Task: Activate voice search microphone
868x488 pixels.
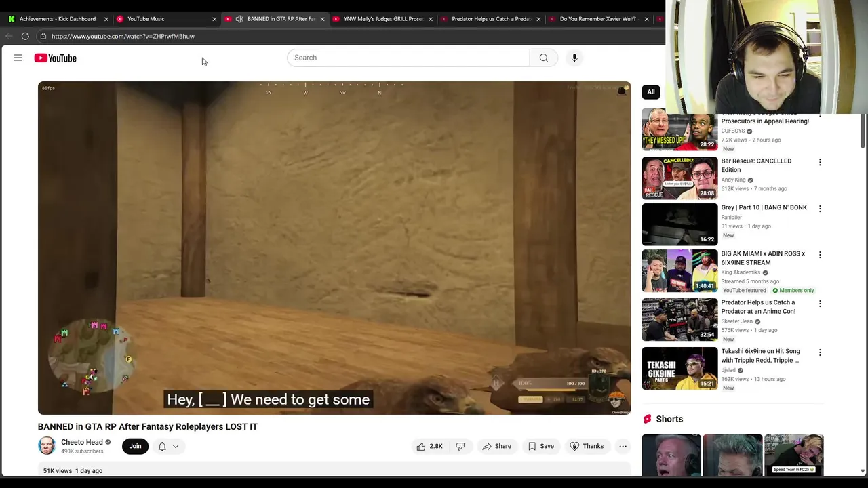Action: [574, 58]
